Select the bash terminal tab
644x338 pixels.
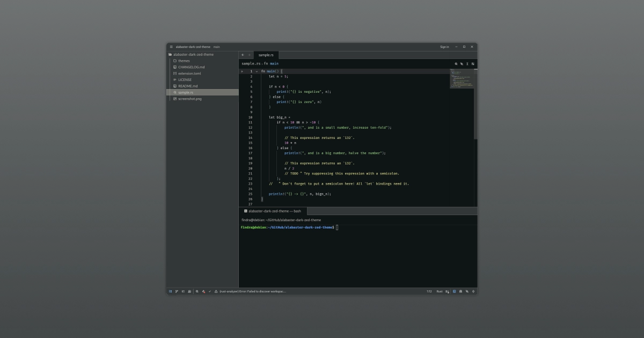(274, 211)
